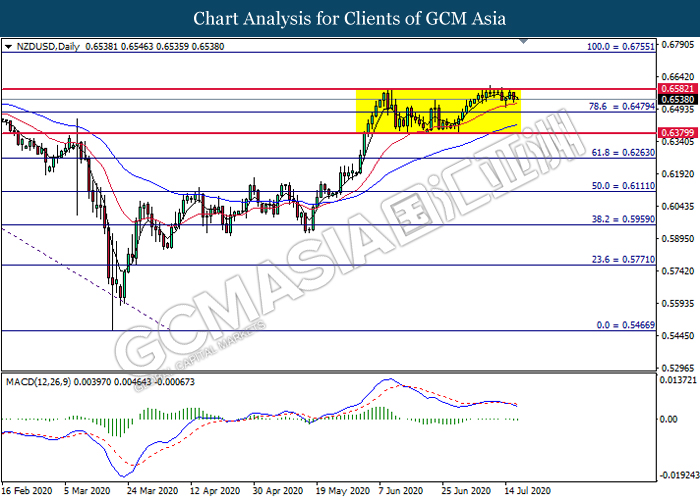Click the 19 May 2020 date label
The image size is (700, 500).
coord(343,491)
